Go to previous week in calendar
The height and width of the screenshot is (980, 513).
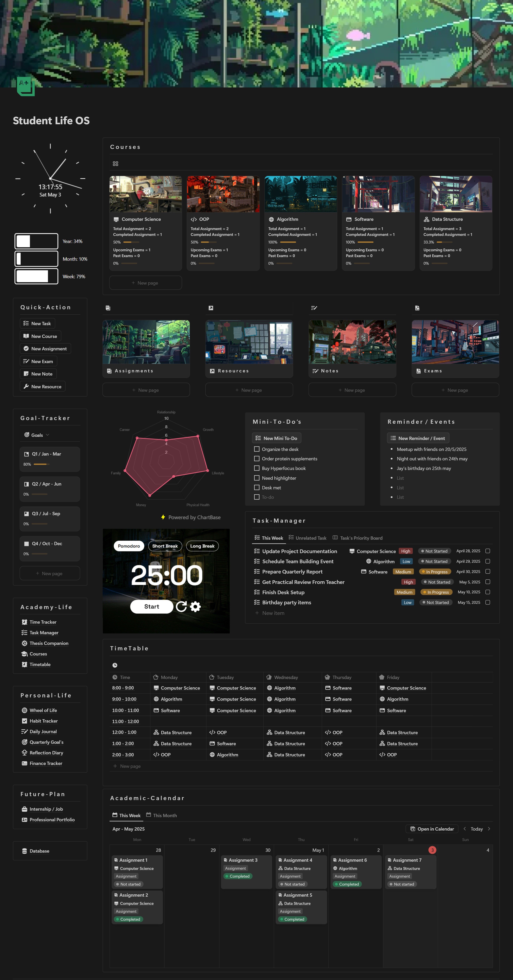coord(465,829)
